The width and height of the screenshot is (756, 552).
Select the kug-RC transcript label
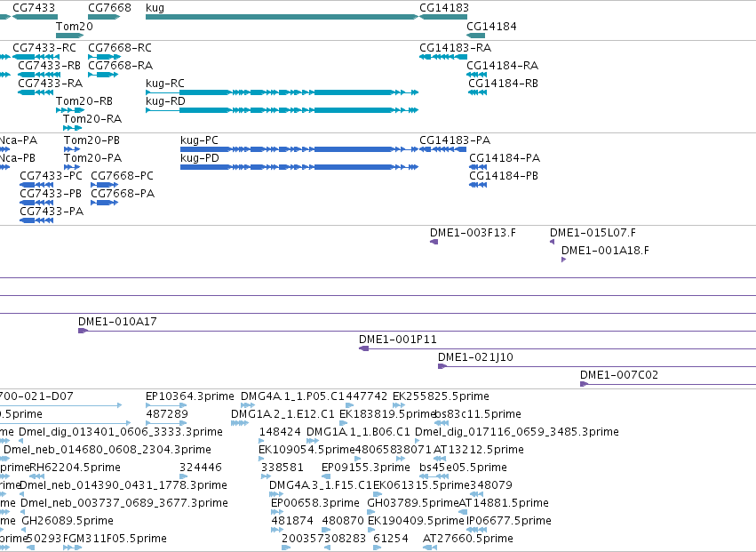coord(165,84)
